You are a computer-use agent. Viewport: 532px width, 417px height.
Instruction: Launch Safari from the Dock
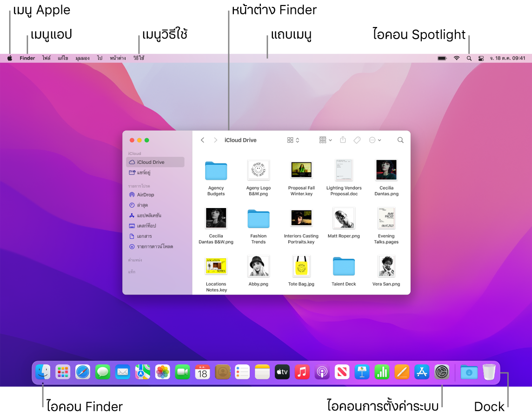(x=83, y=372)
